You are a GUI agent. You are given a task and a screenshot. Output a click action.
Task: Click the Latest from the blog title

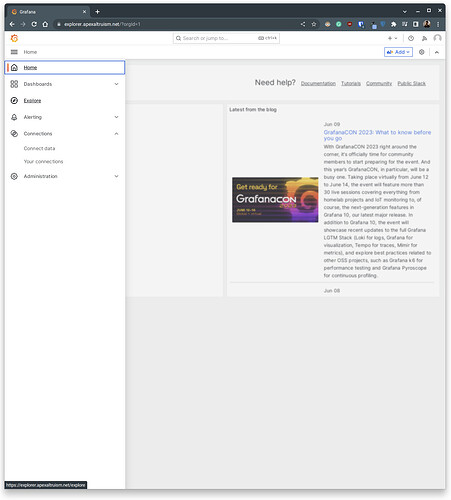click(253, 110)
